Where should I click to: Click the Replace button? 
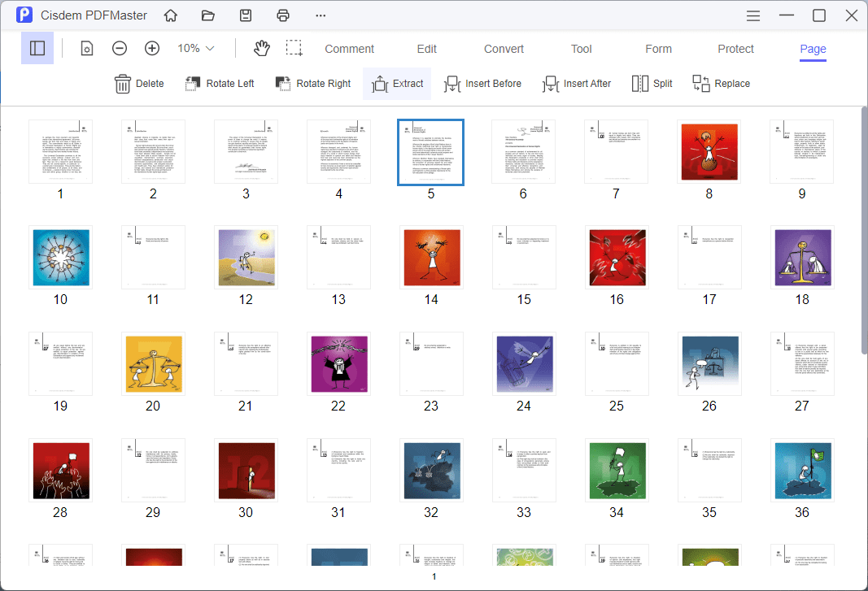[x=722, y=84]
